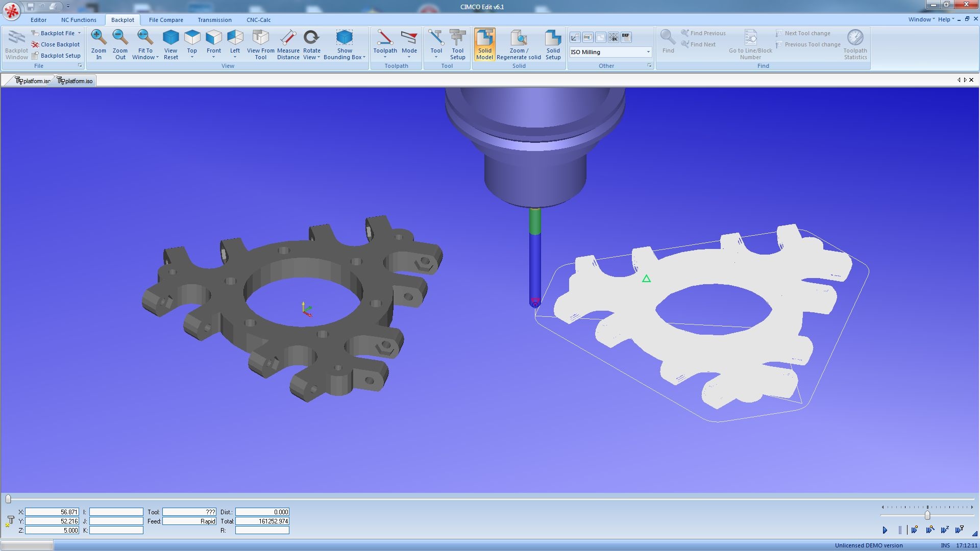Open the File Compare ribbon tab

click(166, 20)
